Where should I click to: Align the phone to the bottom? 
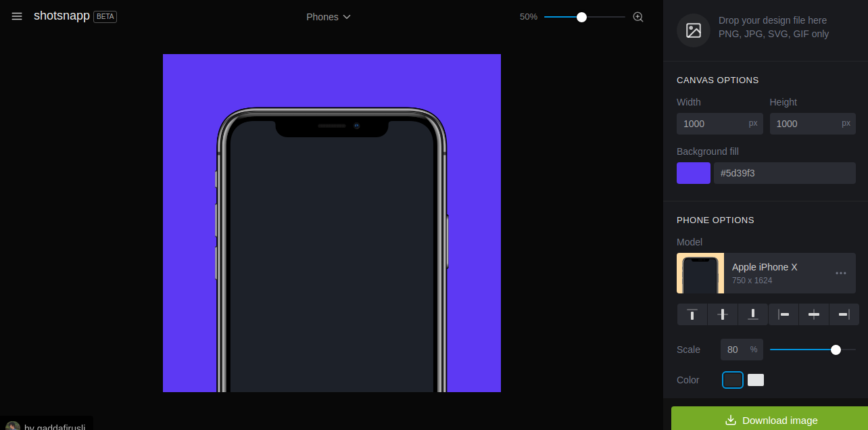pos(753,314)
